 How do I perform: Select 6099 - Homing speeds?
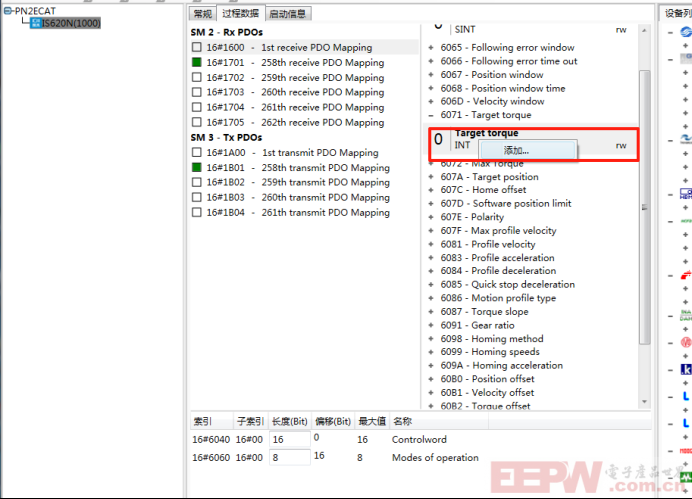(x=490, y=352)
